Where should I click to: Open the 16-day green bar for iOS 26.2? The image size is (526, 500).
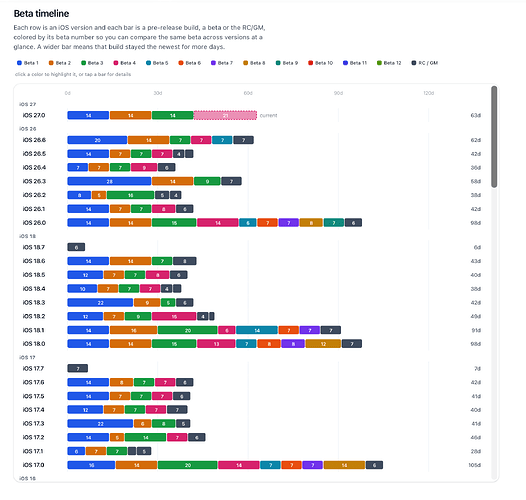(130, 195)
